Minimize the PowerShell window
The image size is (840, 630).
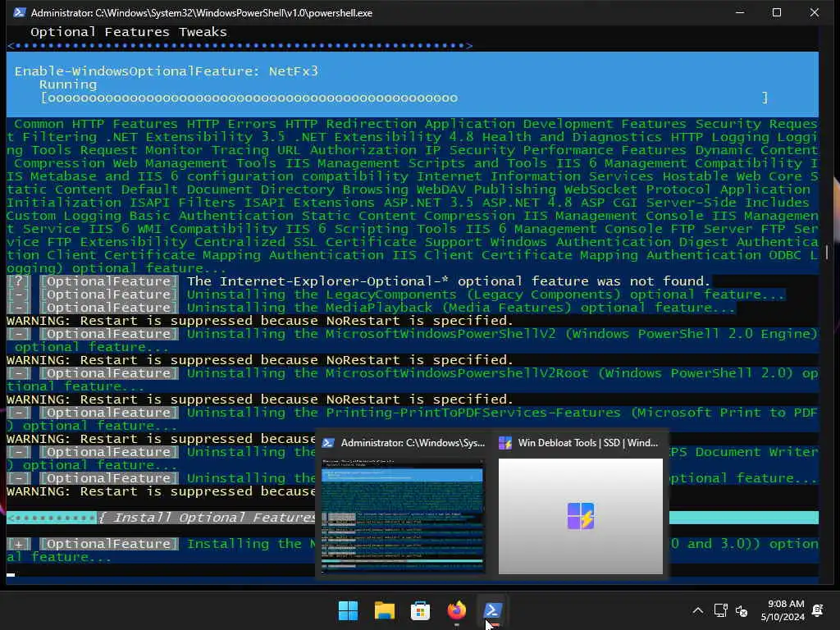point(740,12)
